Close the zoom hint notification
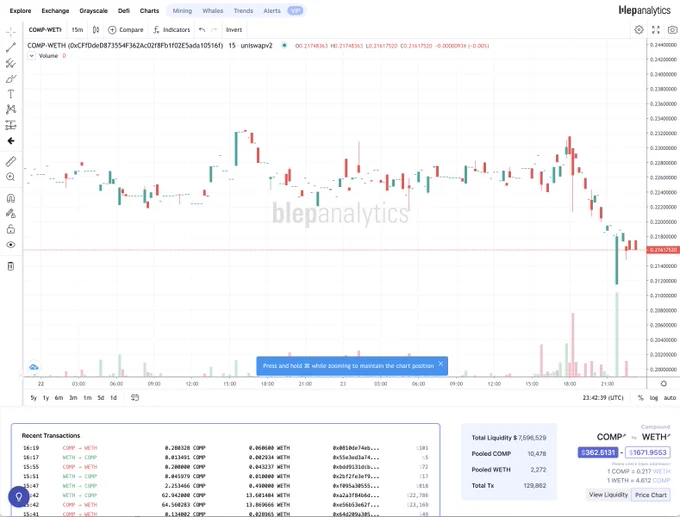The height and width of the screenshot is (517, 680). 441,363
